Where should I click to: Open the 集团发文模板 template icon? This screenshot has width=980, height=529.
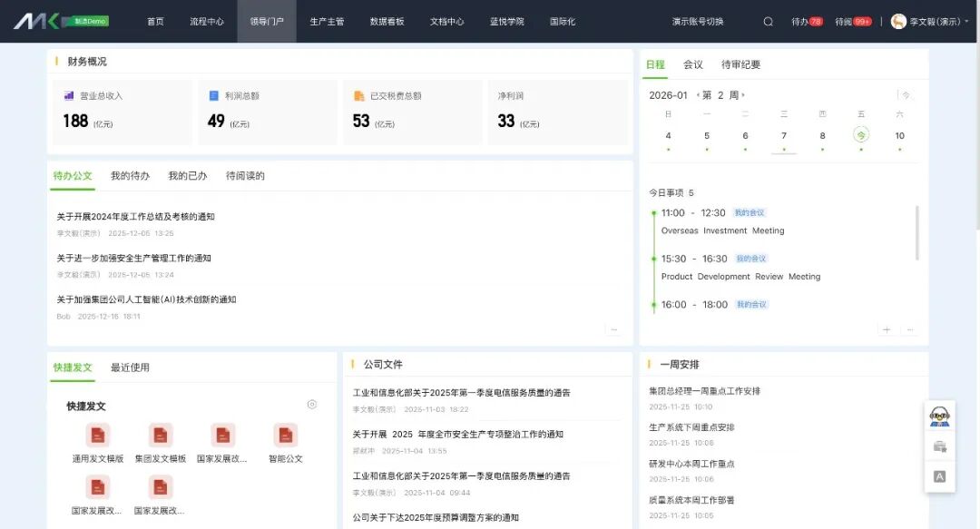(x=161, y=436)
